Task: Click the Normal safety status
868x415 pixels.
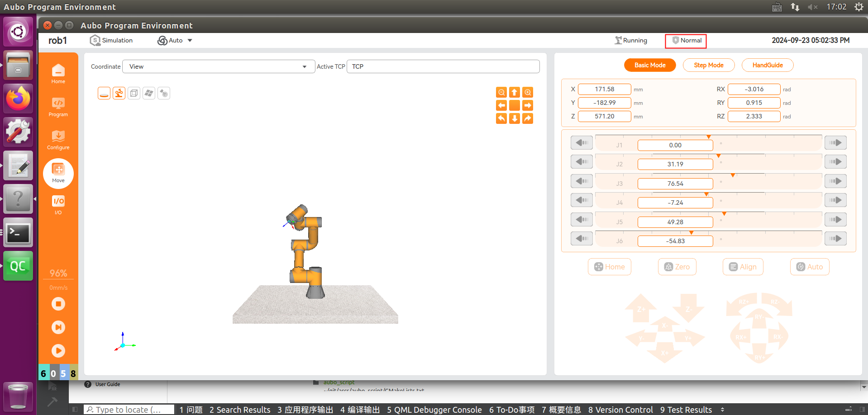Action: 686,40
